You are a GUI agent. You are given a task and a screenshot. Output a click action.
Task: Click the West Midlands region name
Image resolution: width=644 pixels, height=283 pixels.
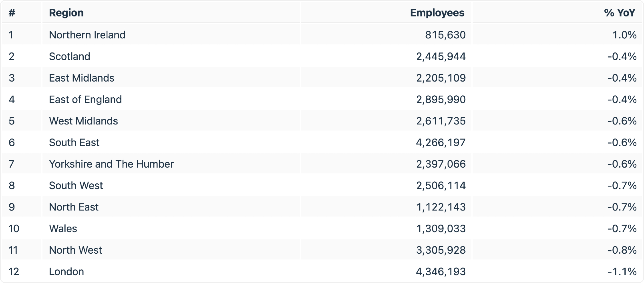tap(83, 121)
